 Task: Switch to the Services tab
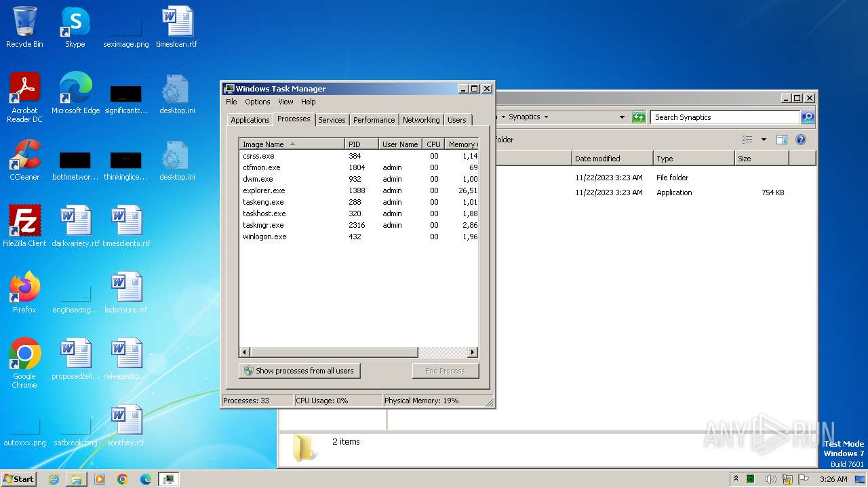click(x=332, y=120)
